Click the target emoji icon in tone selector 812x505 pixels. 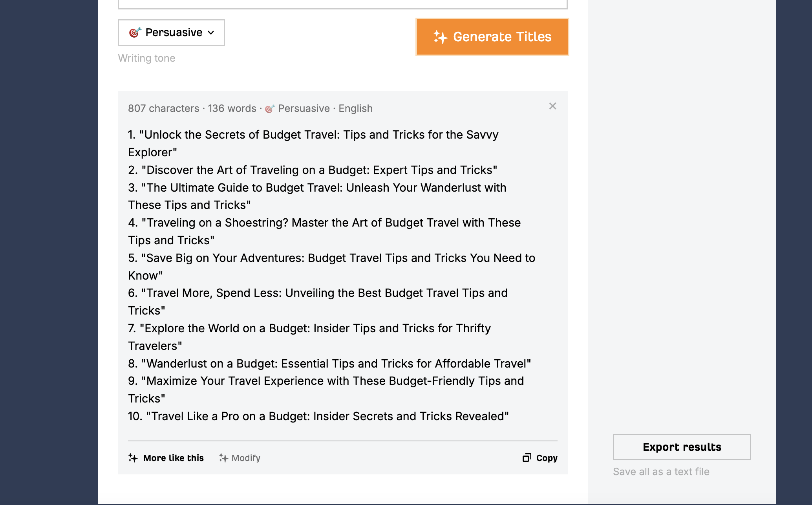click(x=135, y=32)
